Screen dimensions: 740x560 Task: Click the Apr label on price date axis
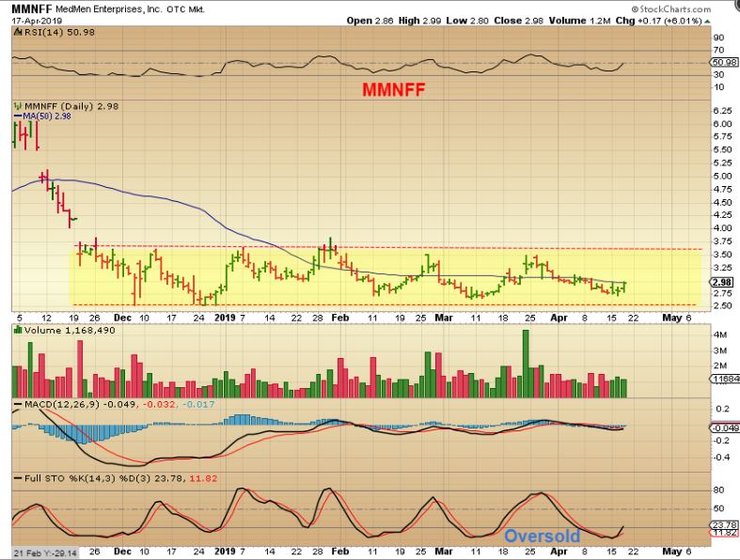[x=559, y=318]
